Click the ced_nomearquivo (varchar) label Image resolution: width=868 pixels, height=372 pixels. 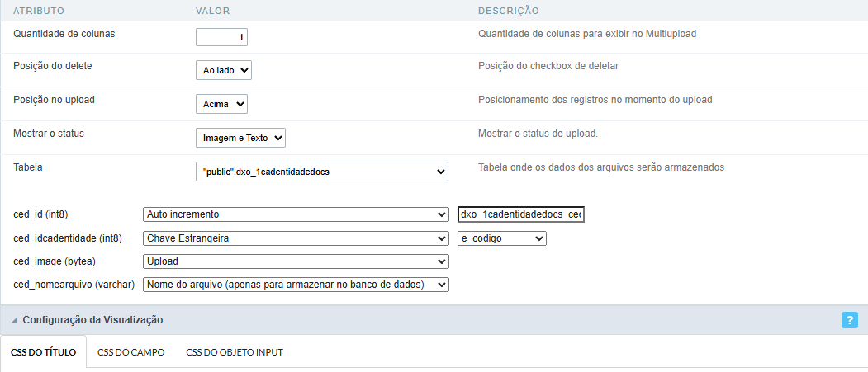click(74, 285)
